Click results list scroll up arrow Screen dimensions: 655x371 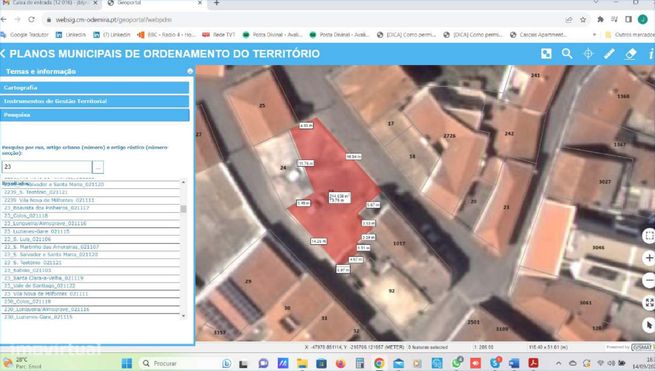click(x=183, y=183)
